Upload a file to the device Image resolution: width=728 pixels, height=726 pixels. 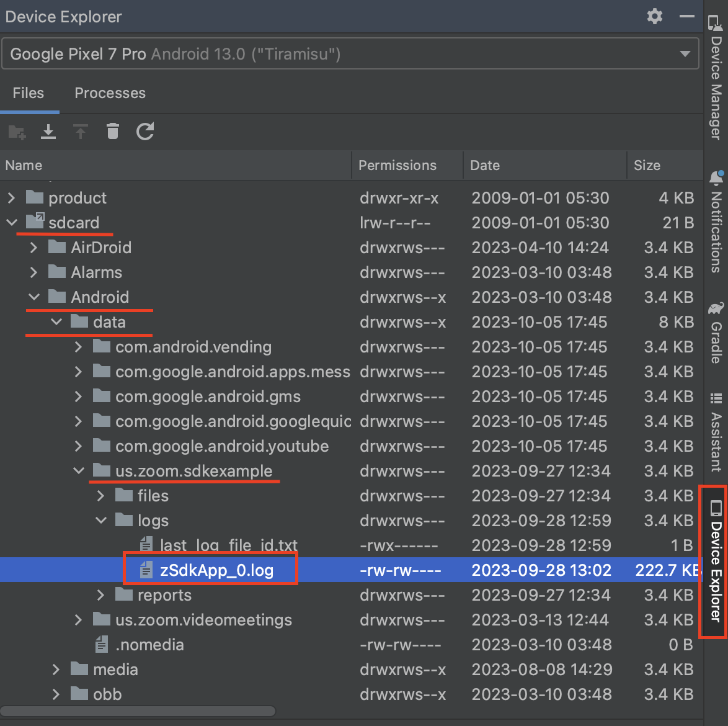pos(81,132)
